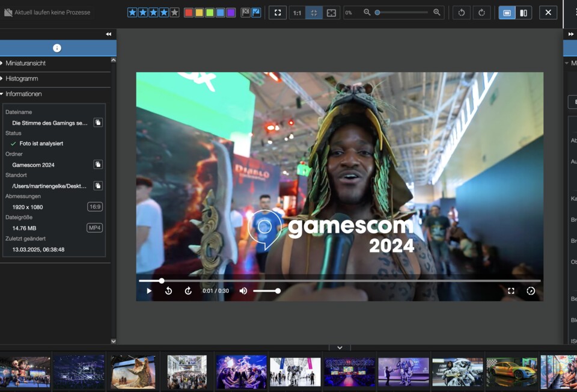This screenshot has width=577, height=392.
Task: Mute the video volume
Action: coord(243,290)
